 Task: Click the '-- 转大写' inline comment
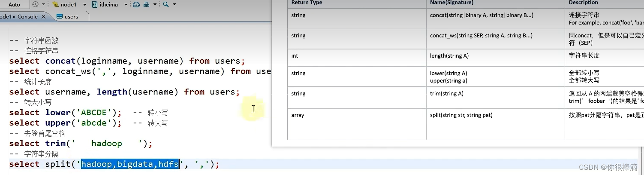[150, 123]
